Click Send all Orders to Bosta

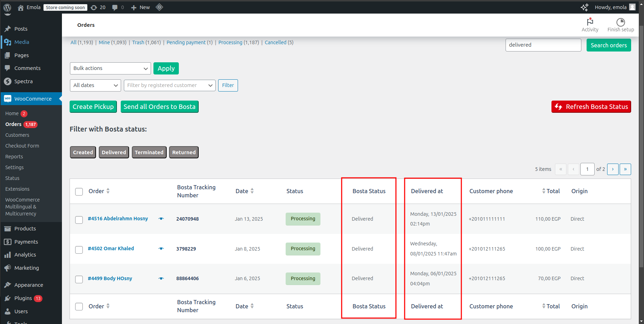click(x=160, y=107)
